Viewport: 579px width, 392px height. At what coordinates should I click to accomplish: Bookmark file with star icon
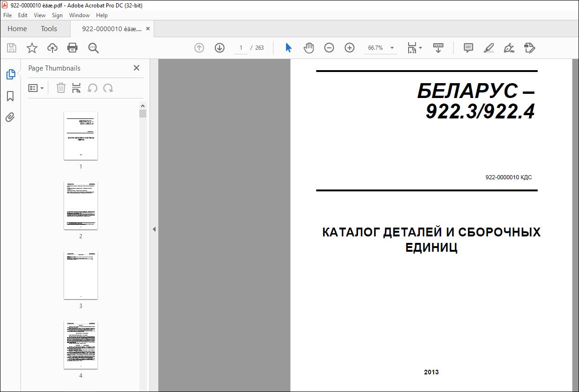(x=32, y=48)
